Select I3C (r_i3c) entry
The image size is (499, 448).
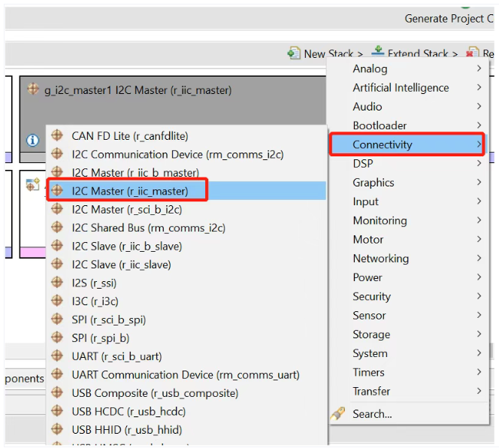pos(186,301)
